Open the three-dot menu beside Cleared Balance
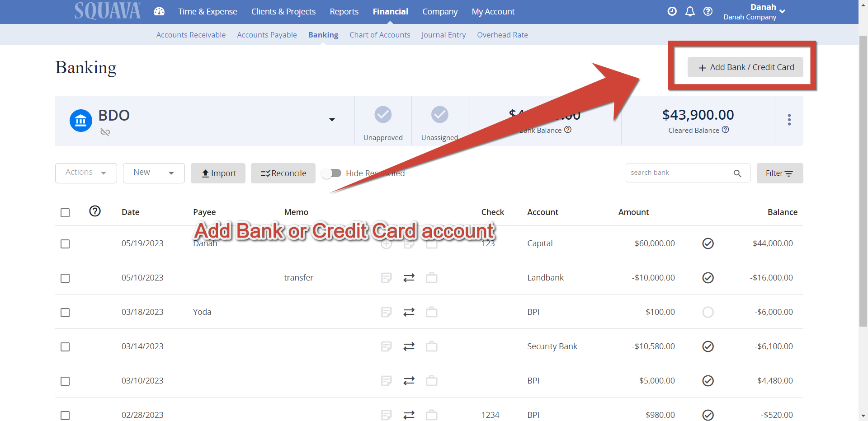This screenshot has width=868, height=421. [789, 120]
